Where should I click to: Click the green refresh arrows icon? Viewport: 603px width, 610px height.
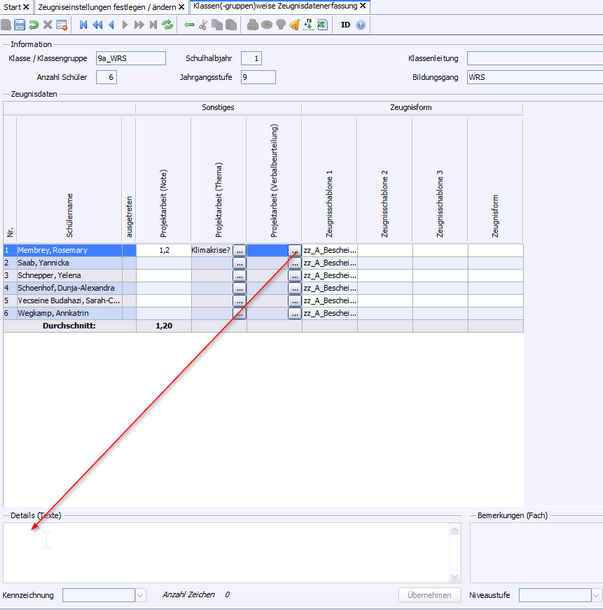click(x=167, y=24)
